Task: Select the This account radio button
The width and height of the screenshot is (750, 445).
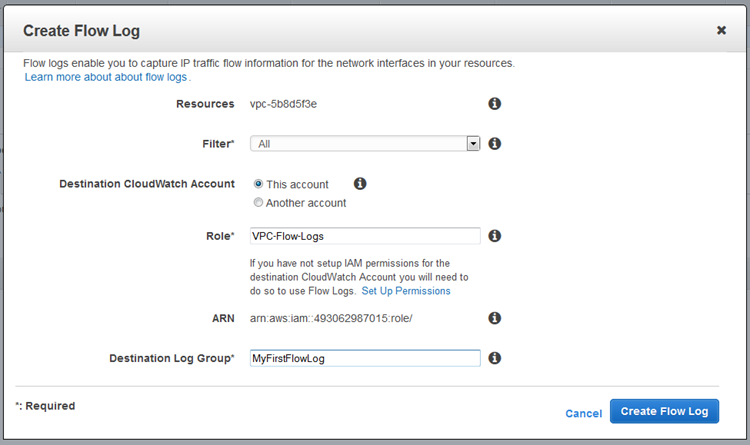Action: [259, 184]
